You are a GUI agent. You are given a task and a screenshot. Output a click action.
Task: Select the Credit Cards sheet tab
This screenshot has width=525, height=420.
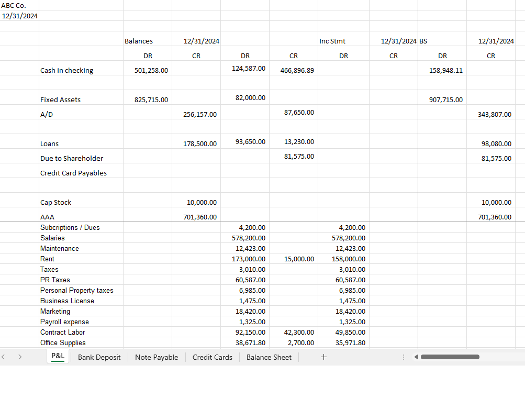[212, 357]
